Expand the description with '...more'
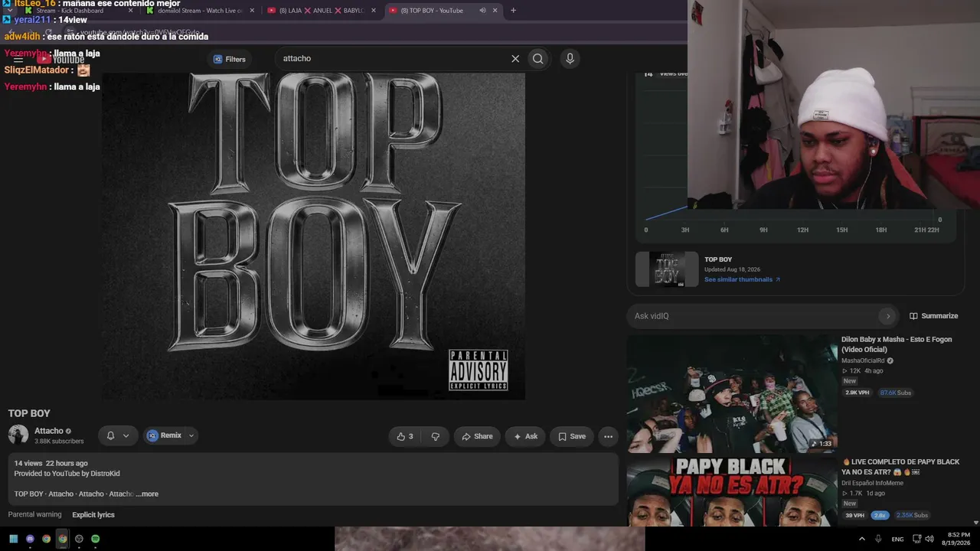 (x=147, y=494)
